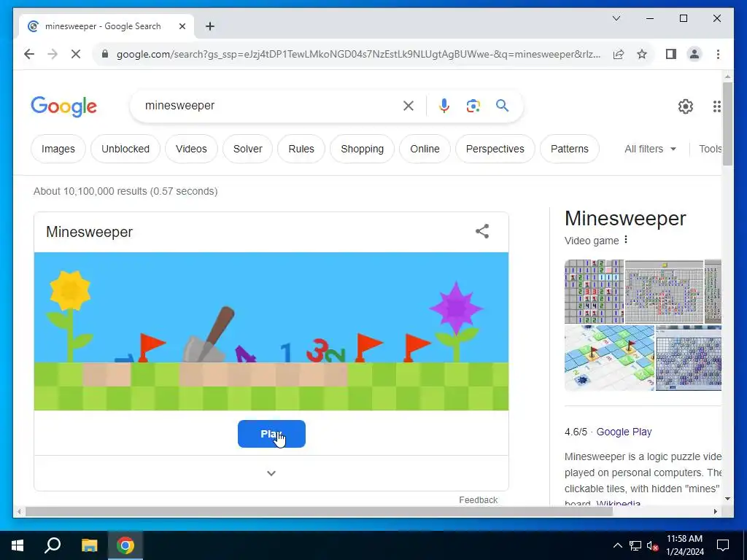Click the Minesweeper panel heading

(x=625, y=219)
